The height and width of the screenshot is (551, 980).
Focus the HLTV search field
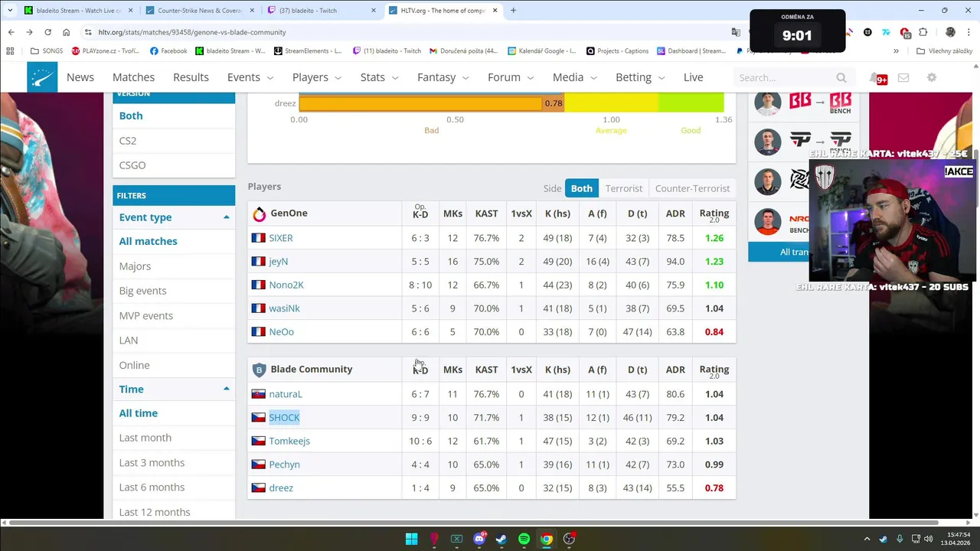[x=784, y=78]
